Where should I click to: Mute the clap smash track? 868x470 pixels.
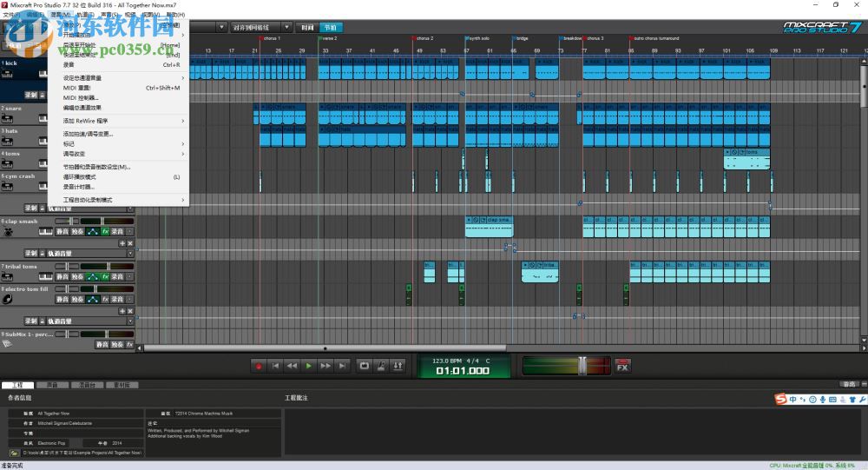pos(62,232)
